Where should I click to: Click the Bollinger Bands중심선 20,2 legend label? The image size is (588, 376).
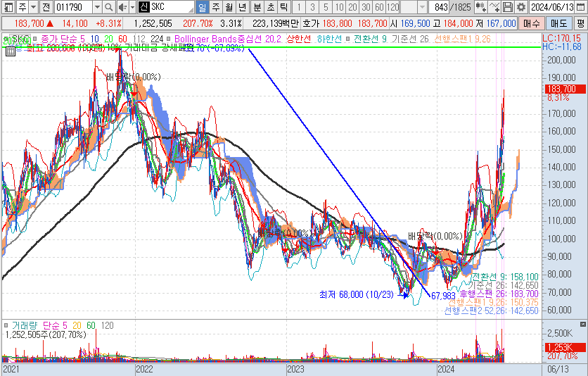(228, 39)
